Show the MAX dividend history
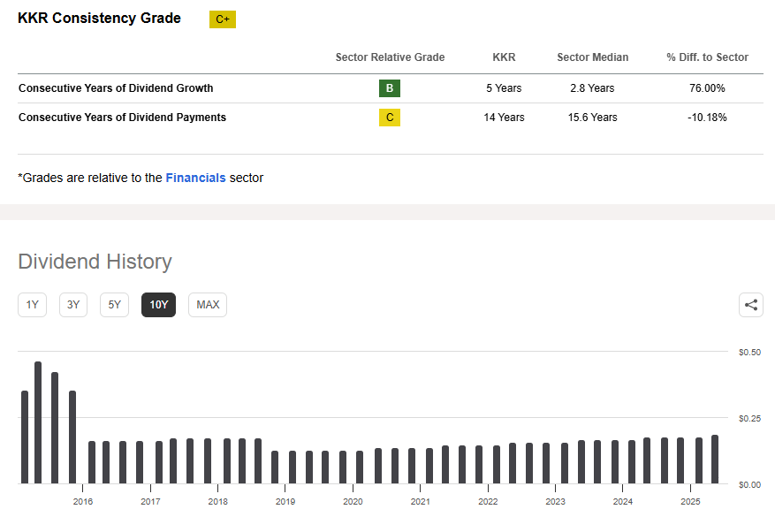775x532 pixels. 208,305
